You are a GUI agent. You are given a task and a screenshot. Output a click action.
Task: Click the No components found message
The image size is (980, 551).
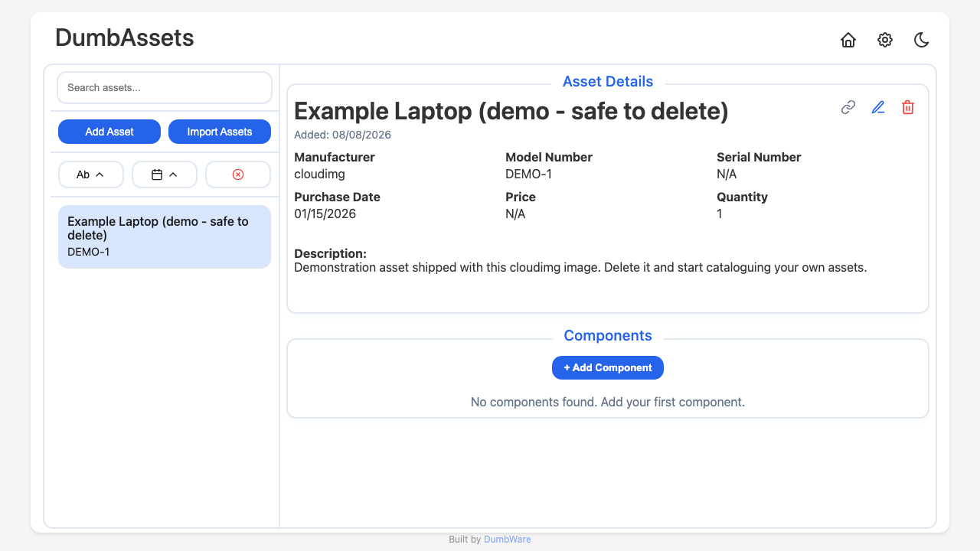click(x=608, y=402)
